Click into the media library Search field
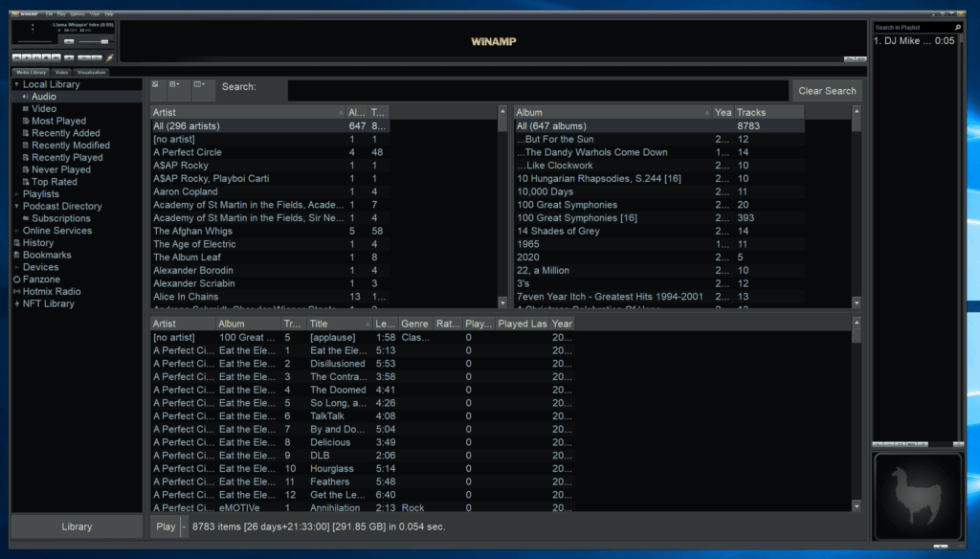 (537, 91)
